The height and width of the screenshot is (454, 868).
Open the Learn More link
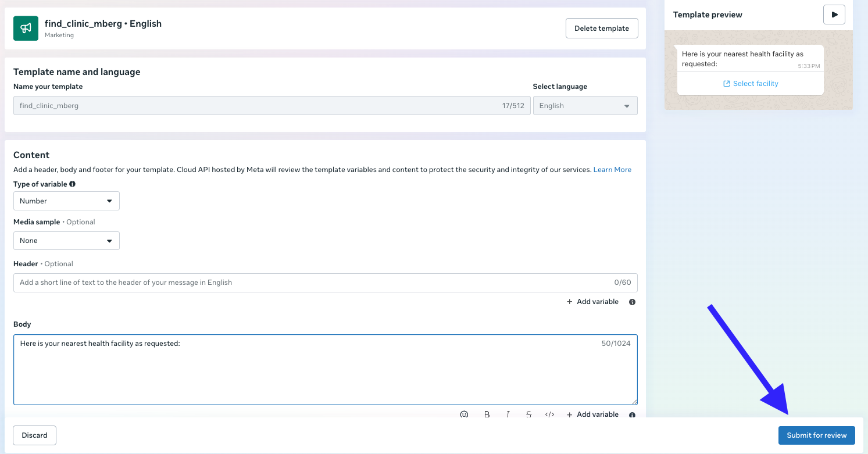click(612, 170)
